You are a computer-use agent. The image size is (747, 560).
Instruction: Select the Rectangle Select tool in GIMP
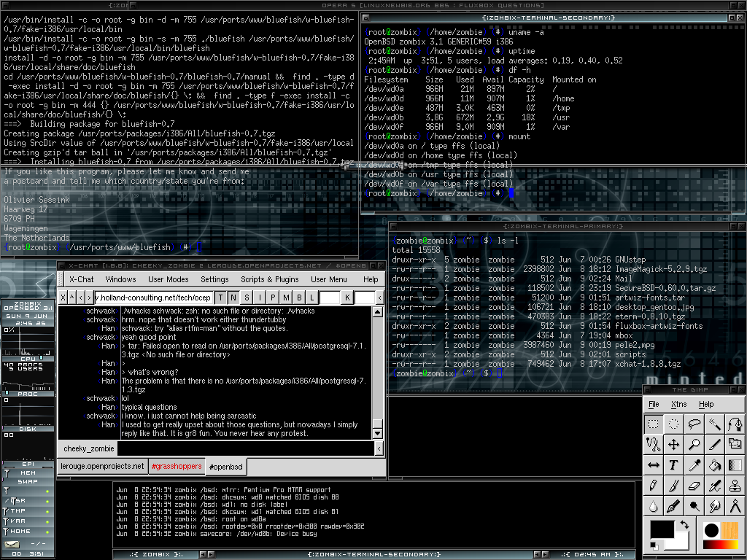pos(654,424)
